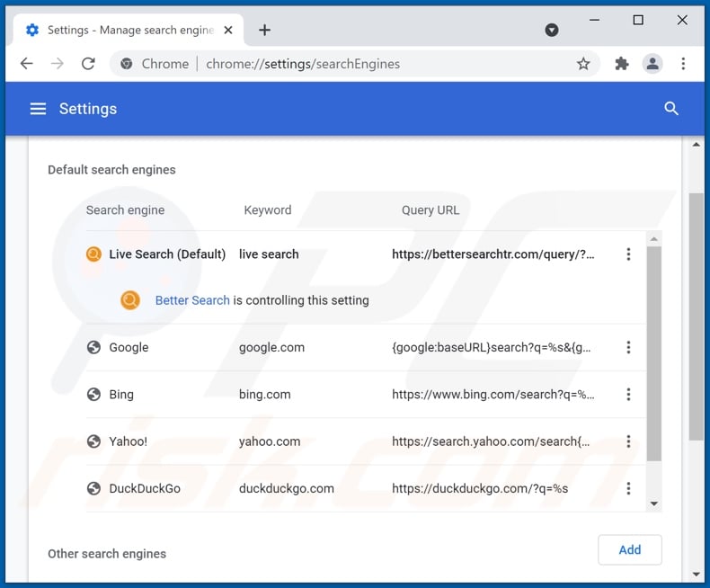Open the user profile avatar

[x=652, y=64]
